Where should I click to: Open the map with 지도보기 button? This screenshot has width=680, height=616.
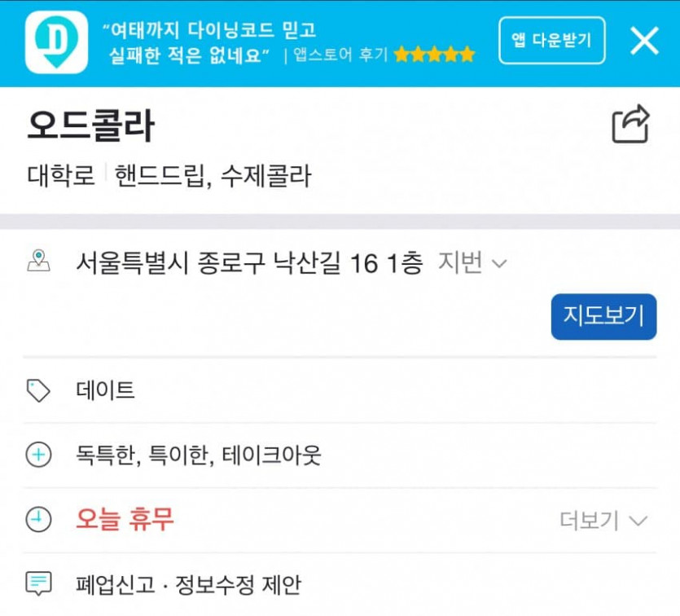pyautogui.click(x=603, y=316)
